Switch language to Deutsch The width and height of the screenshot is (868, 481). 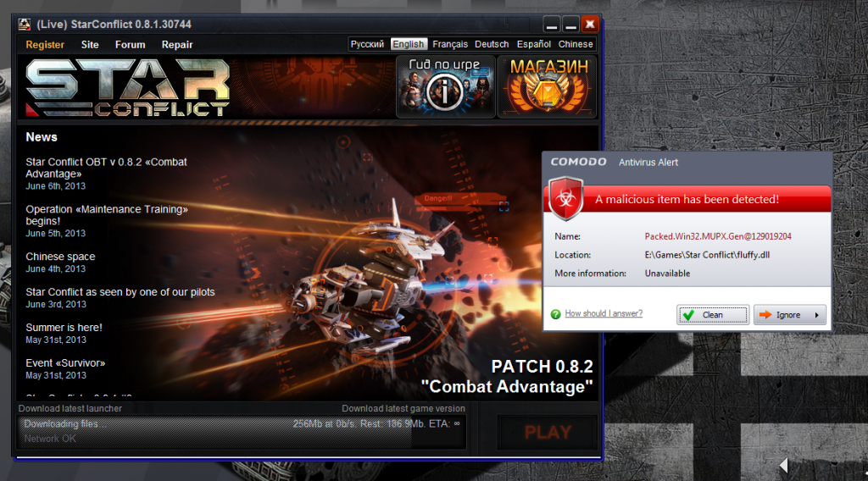click(492, 44)
